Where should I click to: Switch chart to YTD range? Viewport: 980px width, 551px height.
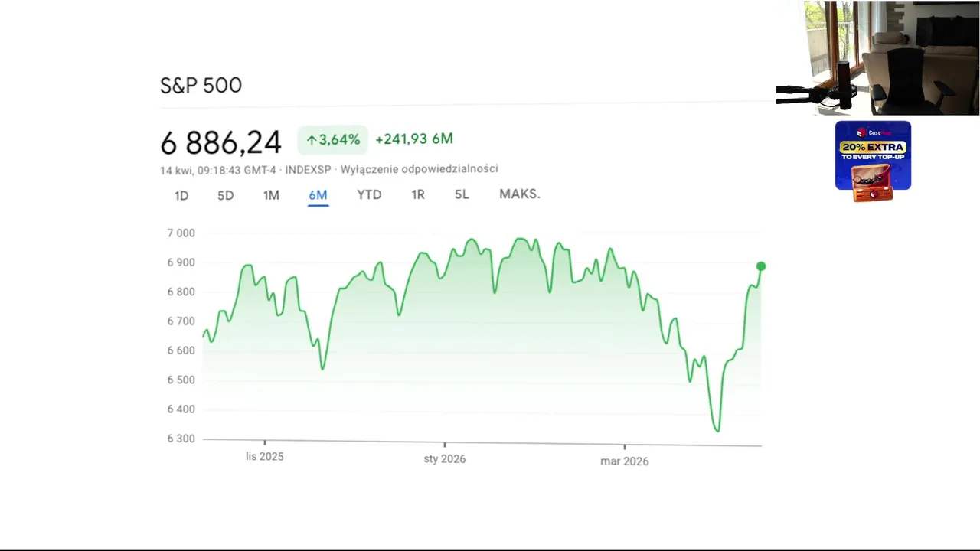pos(369,194)
